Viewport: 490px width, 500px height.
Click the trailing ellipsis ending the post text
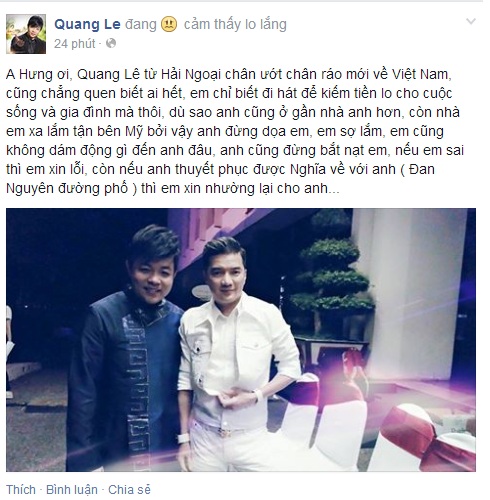(334, 189)
